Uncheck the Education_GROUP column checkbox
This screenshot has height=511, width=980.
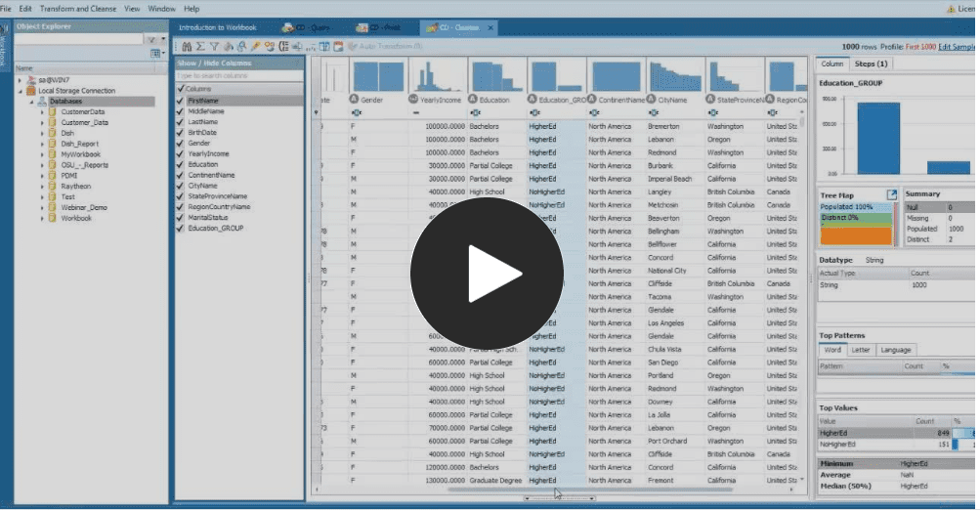point(181,228)
